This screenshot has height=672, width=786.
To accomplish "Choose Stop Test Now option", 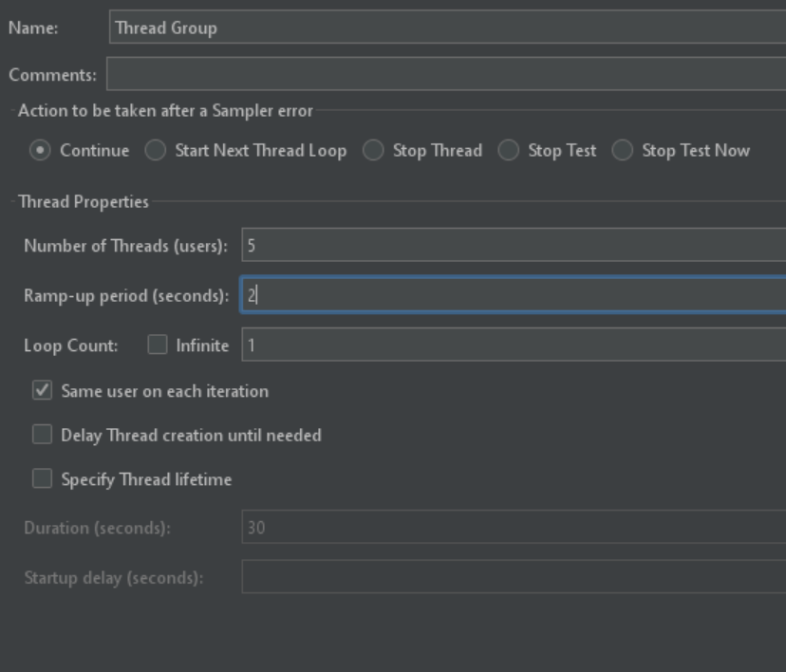I will (x=623, y=150).
